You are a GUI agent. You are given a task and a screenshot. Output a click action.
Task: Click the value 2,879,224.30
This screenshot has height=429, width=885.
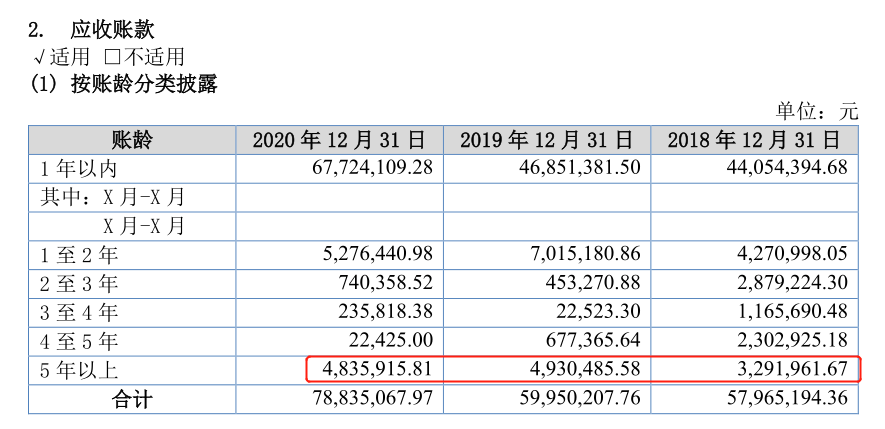click(x=793, y=282)
